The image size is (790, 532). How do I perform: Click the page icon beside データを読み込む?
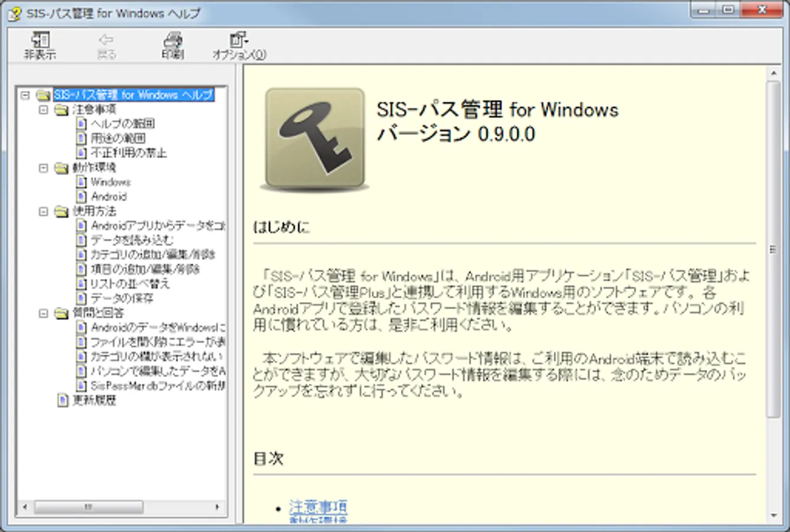pyautogui.click(x=81, y=240)
